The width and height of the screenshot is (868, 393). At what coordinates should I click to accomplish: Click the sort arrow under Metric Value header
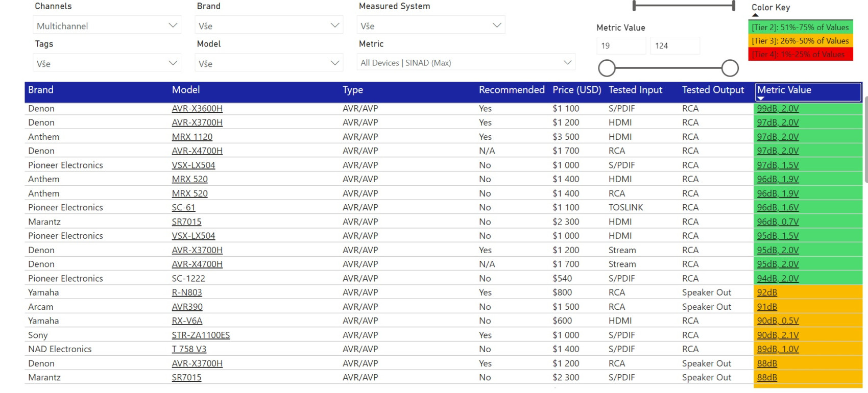[761, 99]
